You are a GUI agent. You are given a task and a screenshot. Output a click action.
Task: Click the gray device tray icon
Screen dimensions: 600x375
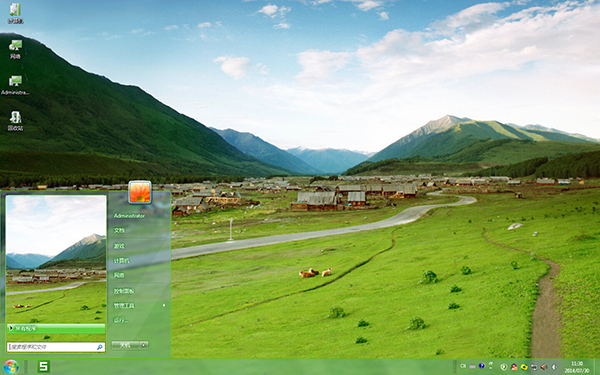(534, 367)
